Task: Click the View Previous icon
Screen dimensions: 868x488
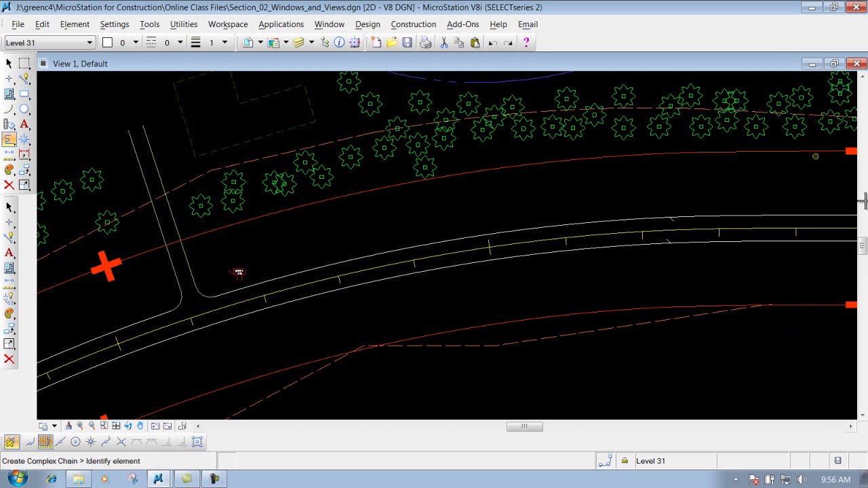Action: [x=155, y=426]
